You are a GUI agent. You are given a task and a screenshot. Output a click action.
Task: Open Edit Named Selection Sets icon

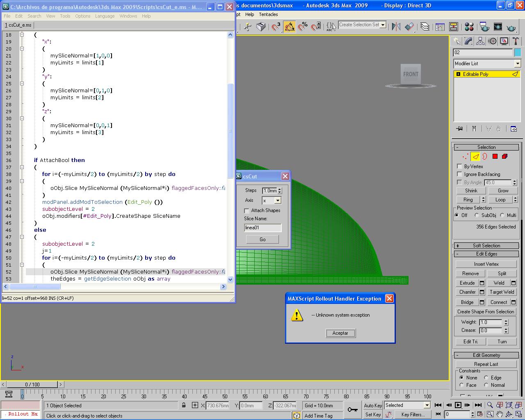[x=331, y=27]
